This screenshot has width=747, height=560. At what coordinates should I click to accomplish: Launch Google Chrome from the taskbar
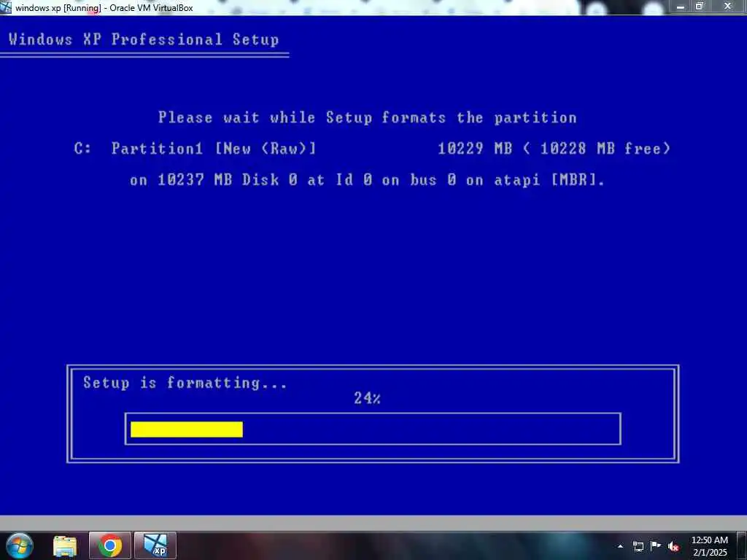pyautogui.click(x=109, y=546)
